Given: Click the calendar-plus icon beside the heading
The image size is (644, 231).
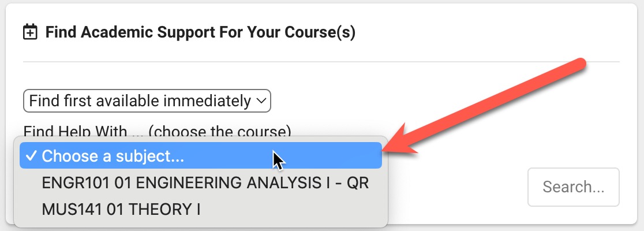Looking at the screenshot, I should point(30,32).
